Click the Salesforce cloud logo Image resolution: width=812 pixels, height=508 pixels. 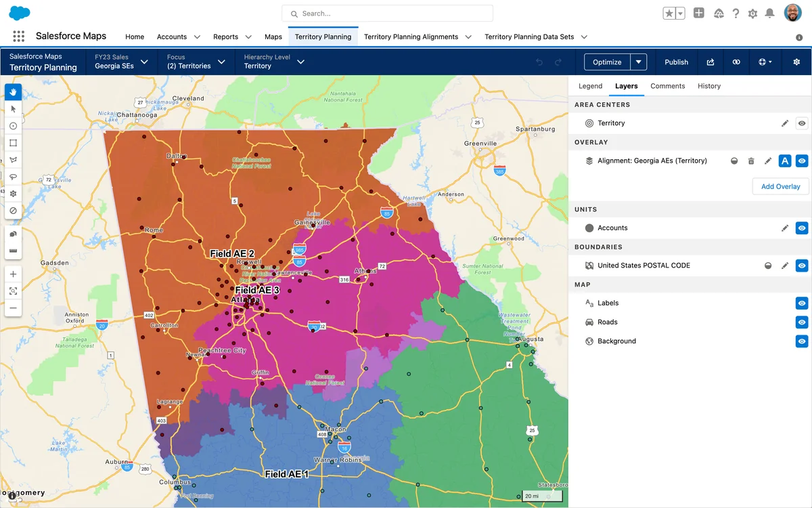coord(20,13)
